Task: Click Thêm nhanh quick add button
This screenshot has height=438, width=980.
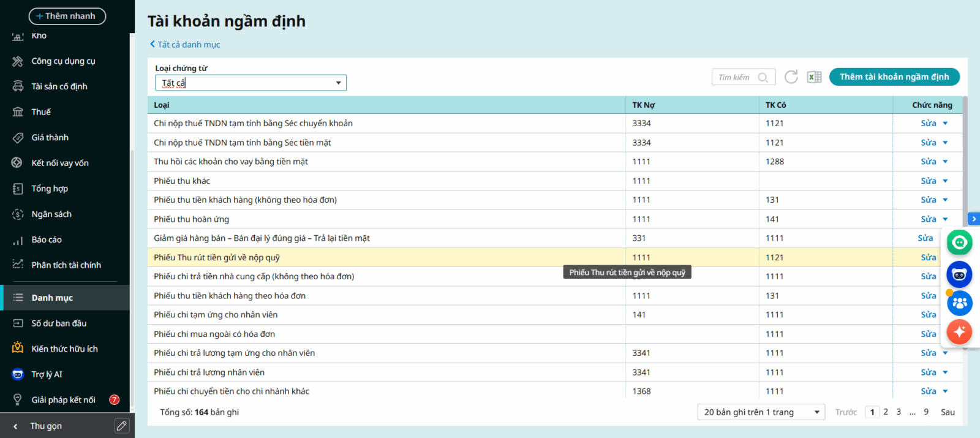Action: (x=67, y=16)
